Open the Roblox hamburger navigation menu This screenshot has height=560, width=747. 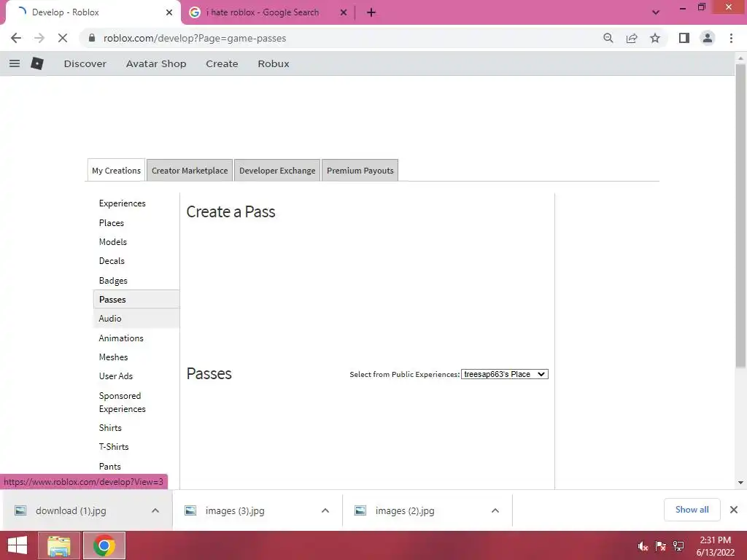coord(15,63)
